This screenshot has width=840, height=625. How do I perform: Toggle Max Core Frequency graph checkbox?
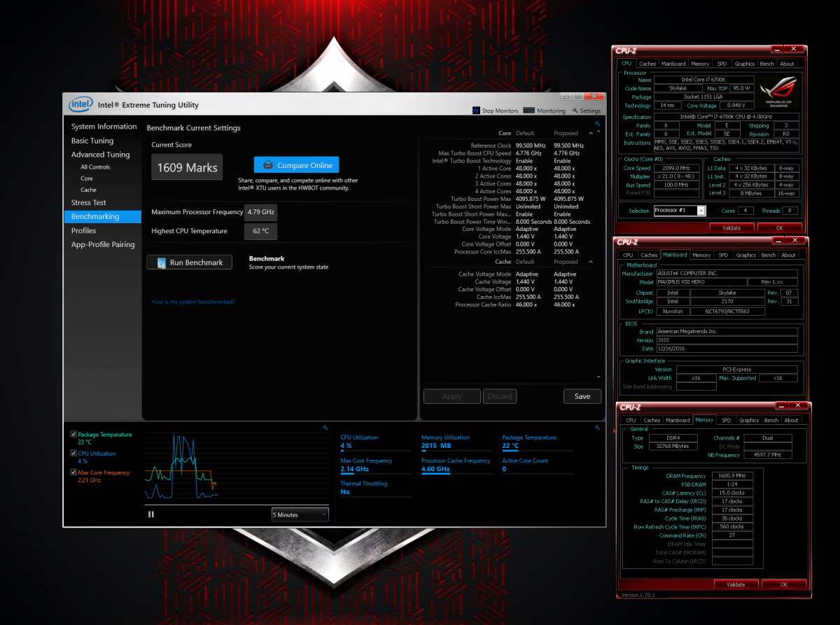[74, 472]
